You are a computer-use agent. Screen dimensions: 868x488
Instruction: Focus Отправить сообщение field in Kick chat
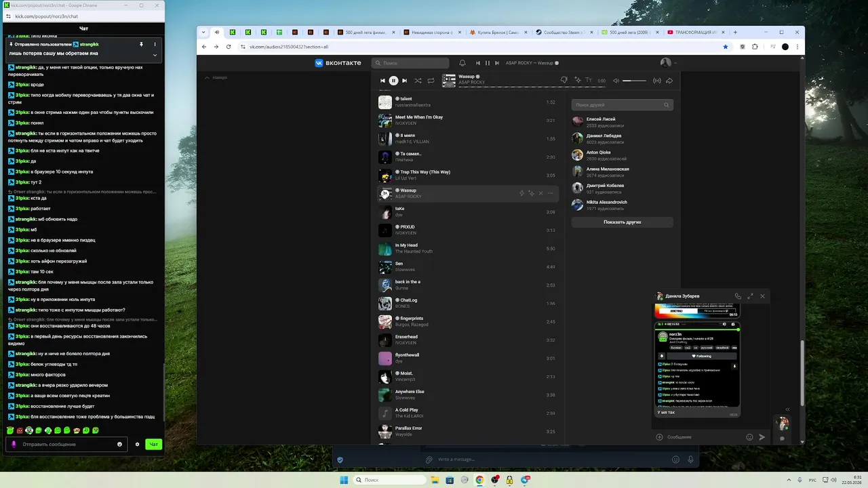pos(66,445)
